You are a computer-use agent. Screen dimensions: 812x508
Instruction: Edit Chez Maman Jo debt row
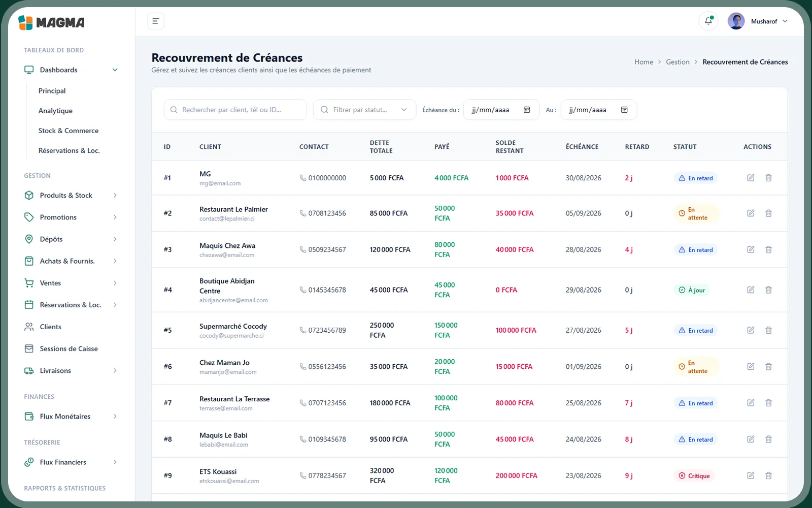[x=751, y=367]
